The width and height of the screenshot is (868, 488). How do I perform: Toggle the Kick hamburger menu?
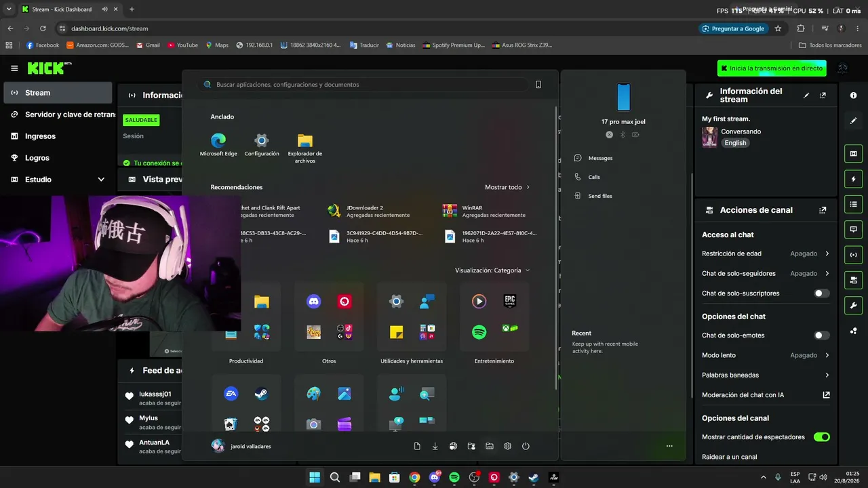[14, 68]
